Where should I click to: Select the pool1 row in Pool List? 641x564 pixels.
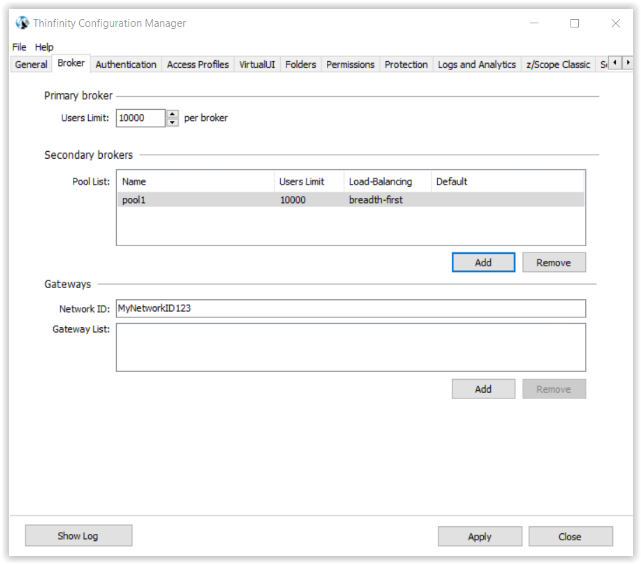[x=351, y=200]
